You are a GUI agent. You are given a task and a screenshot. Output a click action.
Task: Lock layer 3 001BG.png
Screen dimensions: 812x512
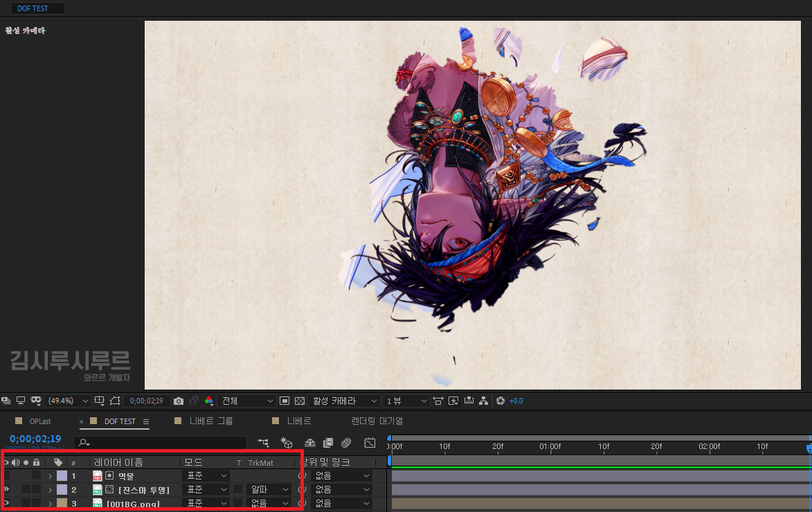tap(36, 503)
